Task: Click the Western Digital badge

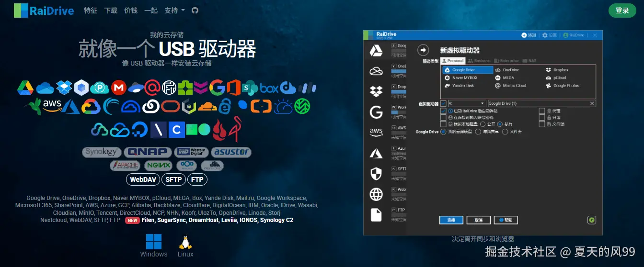Action: click(191, 152)
